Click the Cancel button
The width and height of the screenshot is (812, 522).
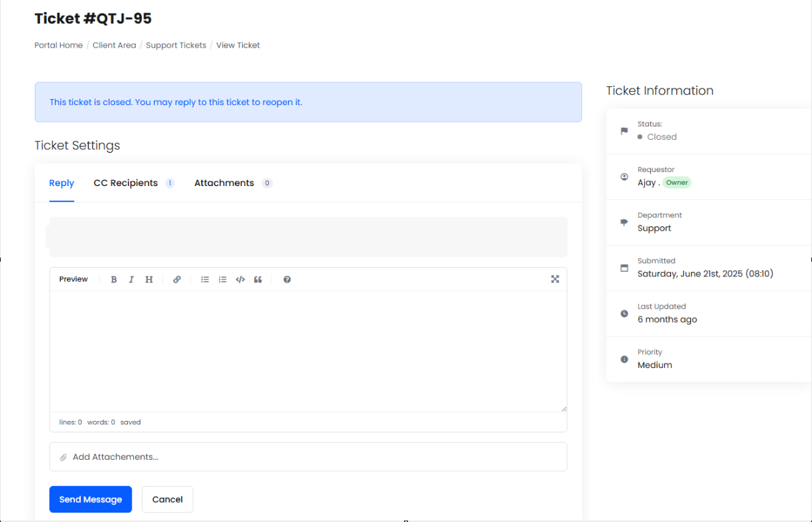[167, 499]
